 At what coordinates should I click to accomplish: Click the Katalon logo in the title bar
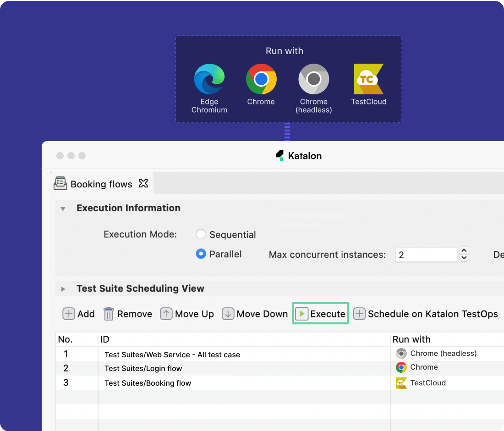pos(298,155)
